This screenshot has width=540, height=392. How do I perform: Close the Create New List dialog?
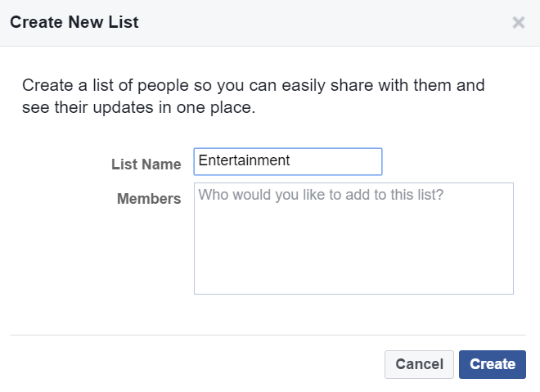(518, 23)
